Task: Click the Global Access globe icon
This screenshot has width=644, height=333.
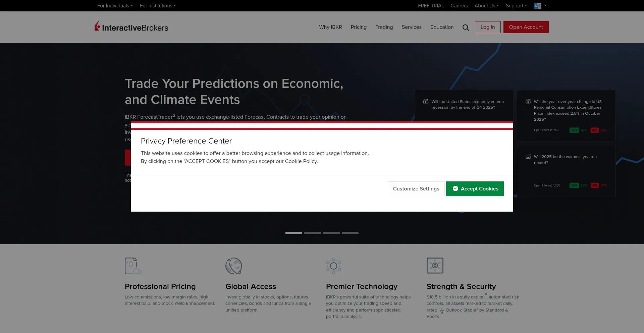Action: (234, 266)
